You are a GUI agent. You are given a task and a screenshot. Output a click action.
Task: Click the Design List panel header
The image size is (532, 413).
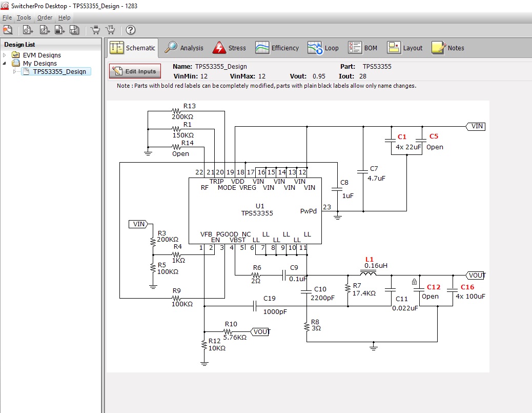pos(51,45)
